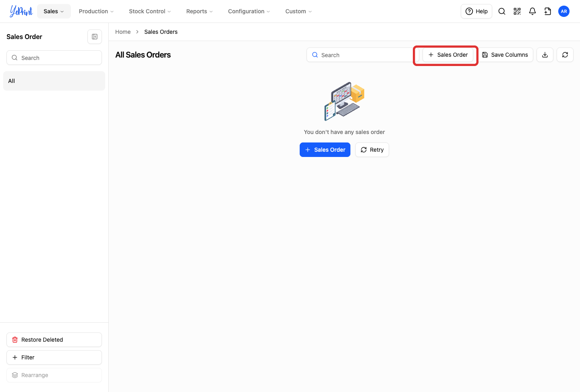
Task: Open the global search magnifier icon
Action: pyautogui.click(x=502, y=11)
